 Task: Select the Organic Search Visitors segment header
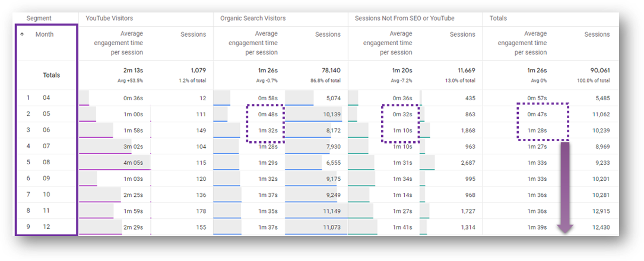coord(253,18)
